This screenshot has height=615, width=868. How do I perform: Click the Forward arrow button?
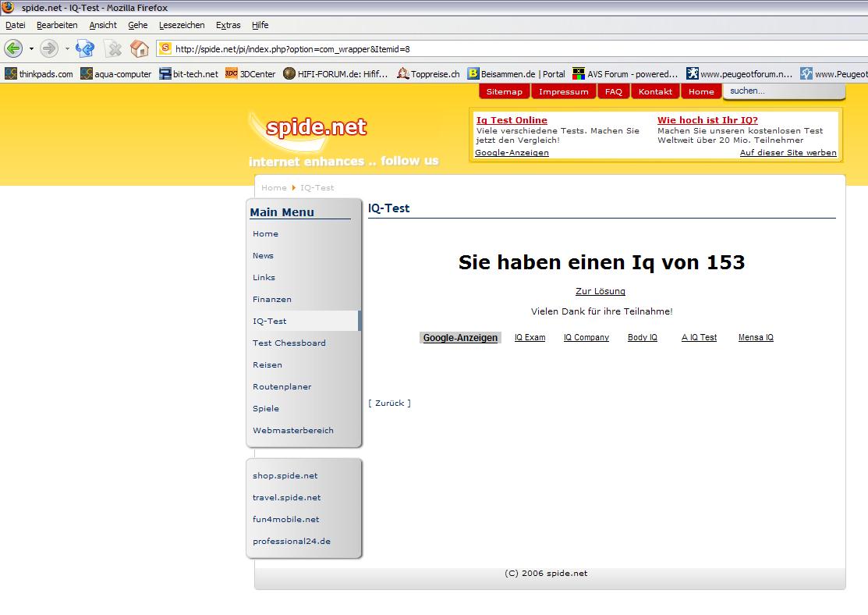[x=49, y=48]
